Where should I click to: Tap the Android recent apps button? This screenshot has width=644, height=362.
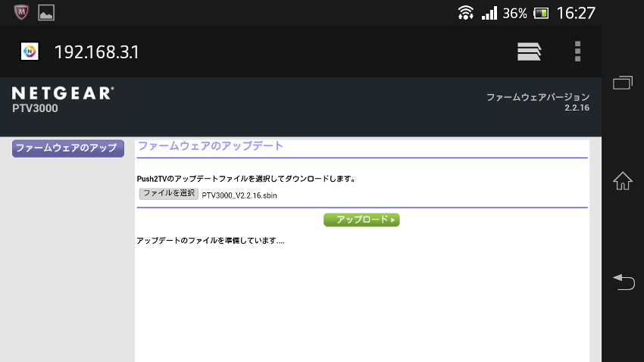click(623, 83)
